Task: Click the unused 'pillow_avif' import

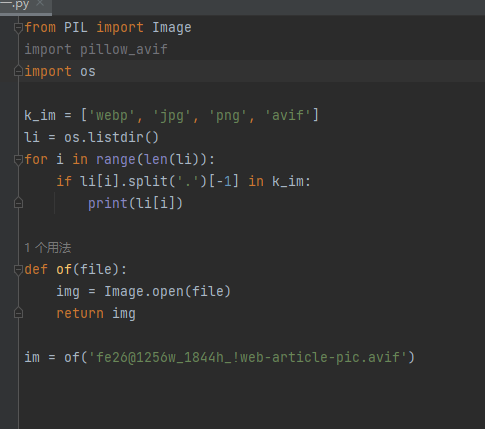Action: (124, 50)
